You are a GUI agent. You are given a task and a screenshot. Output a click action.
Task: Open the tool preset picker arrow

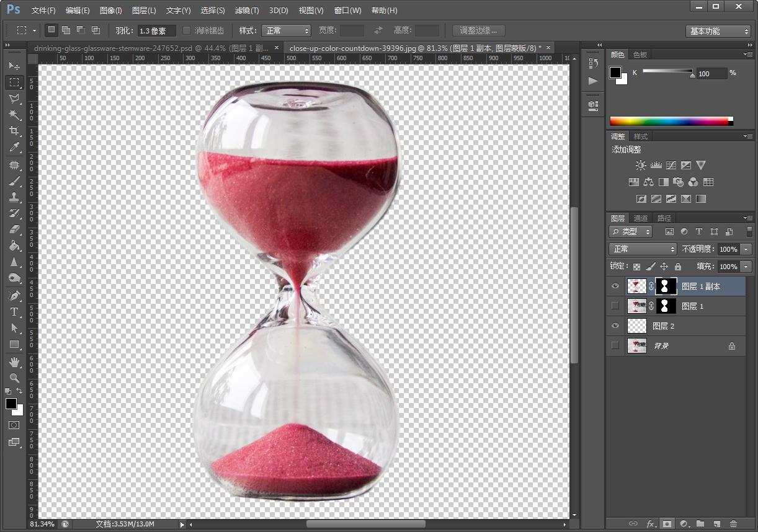click(35, 30)
